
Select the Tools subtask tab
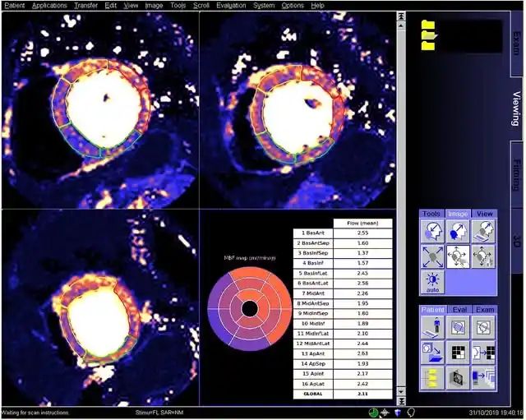(x=431, y=214)
